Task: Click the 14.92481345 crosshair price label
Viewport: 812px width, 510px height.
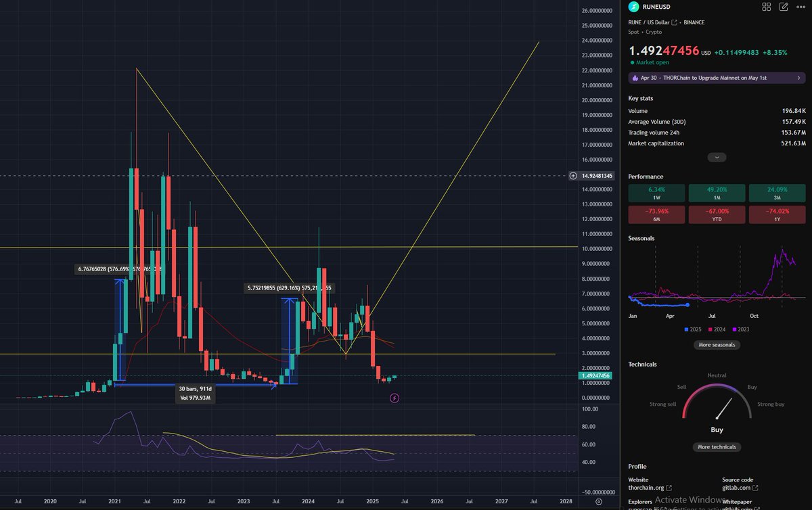Action: 597,175
